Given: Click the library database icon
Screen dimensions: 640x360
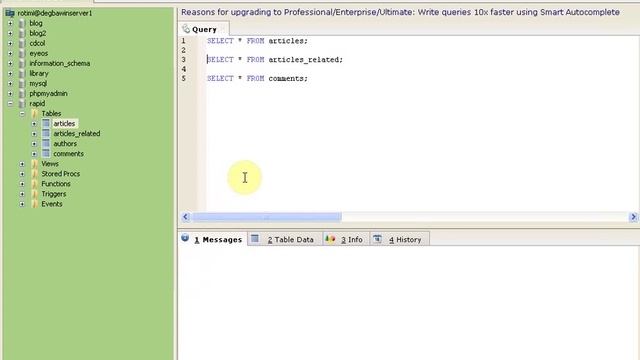Looking at the screenshot, I should tap(22, 73).
